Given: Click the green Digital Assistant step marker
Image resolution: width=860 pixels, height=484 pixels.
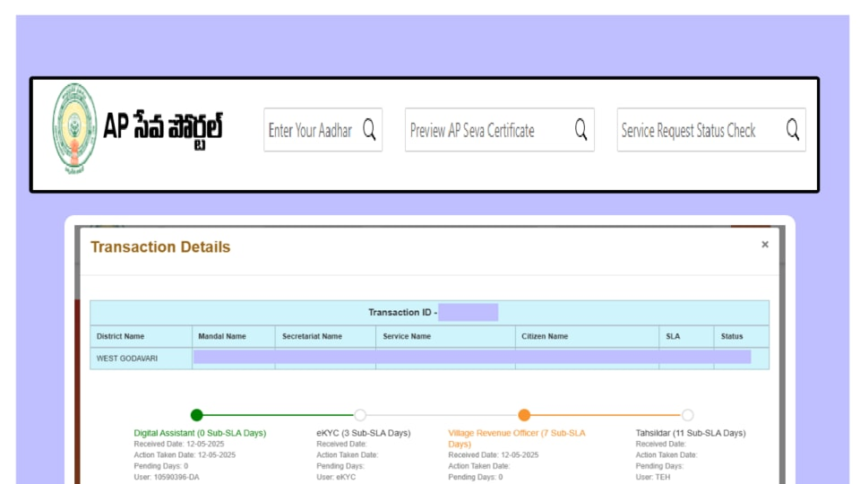Looking at the screenshot, I should (x=197, y=415).
